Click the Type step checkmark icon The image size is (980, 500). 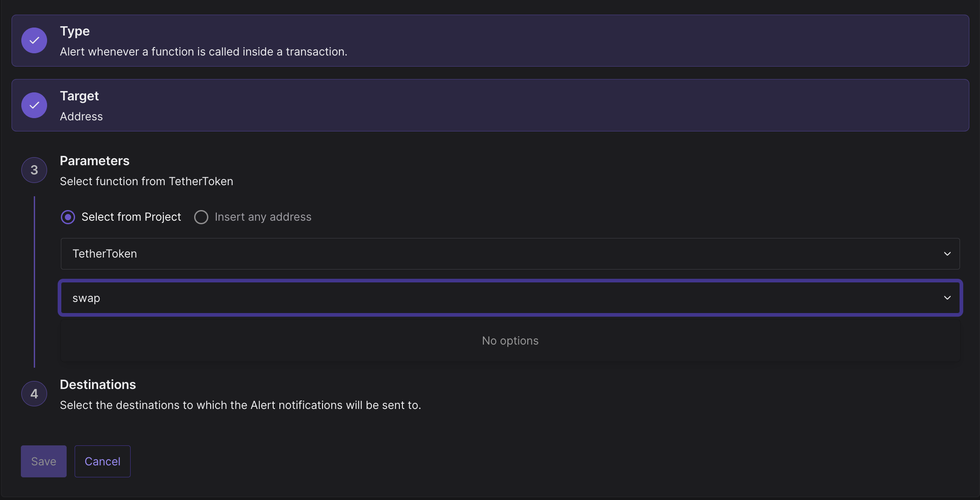tap(34, 40)
